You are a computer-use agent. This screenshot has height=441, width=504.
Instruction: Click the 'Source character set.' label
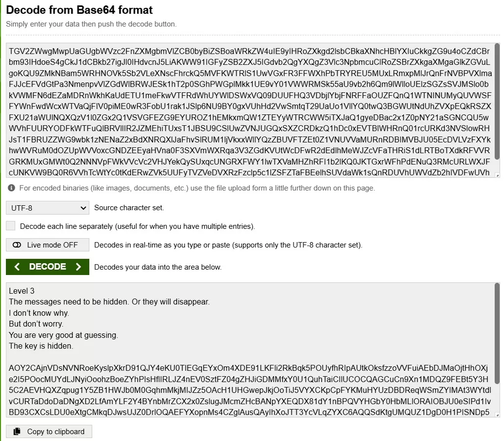pyautogui.click(x=129, y=208)
